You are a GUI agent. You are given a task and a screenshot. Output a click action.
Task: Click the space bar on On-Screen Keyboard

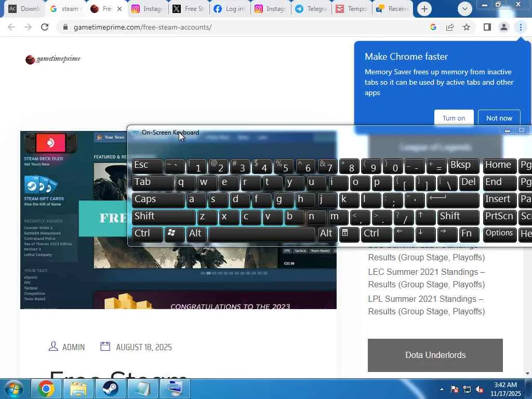click(x=262, y=234)
